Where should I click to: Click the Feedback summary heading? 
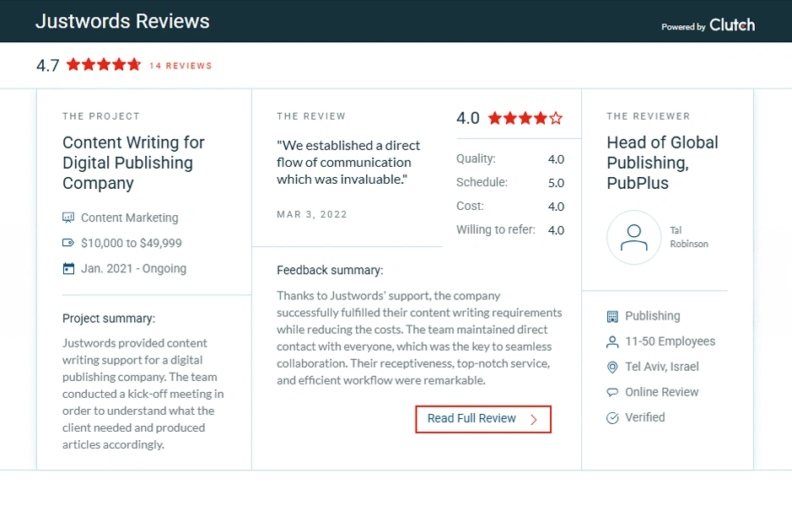pyautogui.click(x=330, y=271)
